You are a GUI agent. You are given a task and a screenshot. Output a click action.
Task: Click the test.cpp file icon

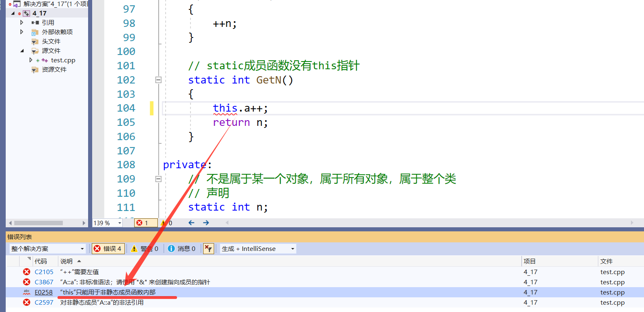click(44, 60)
